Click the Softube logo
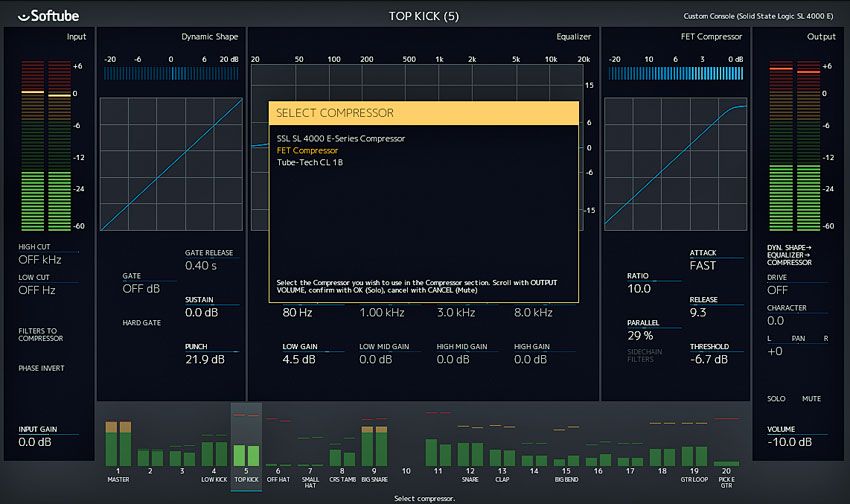This screenshot has height=504, width=850. [x=48, y=16]
